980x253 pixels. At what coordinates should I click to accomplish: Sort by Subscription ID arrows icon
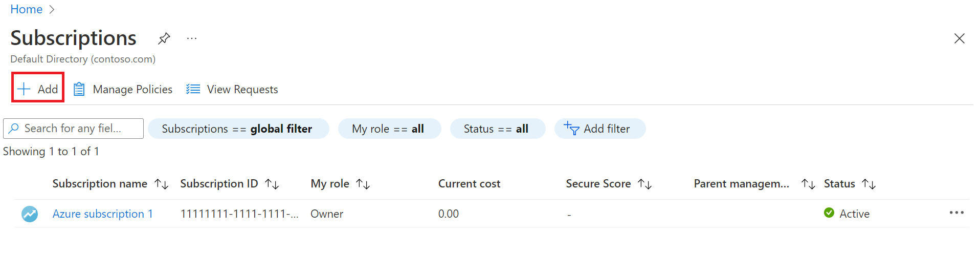tap(272, 184)
